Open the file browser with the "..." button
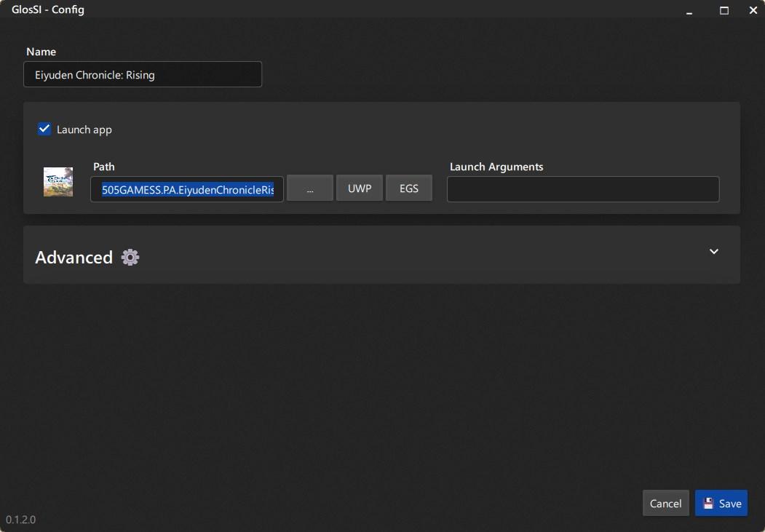765x532 pixels. [310, 188]
